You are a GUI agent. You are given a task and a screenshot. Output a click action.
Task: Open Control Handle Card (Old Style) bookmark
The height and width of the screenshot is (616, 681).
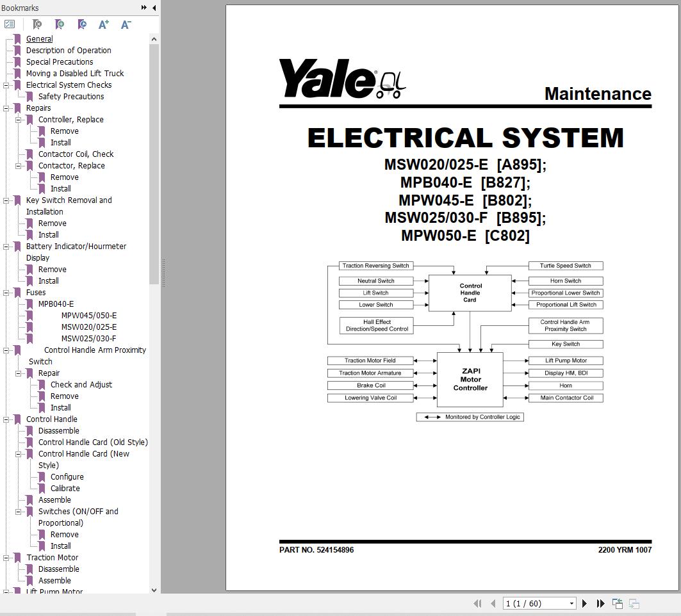click(93, 442)
